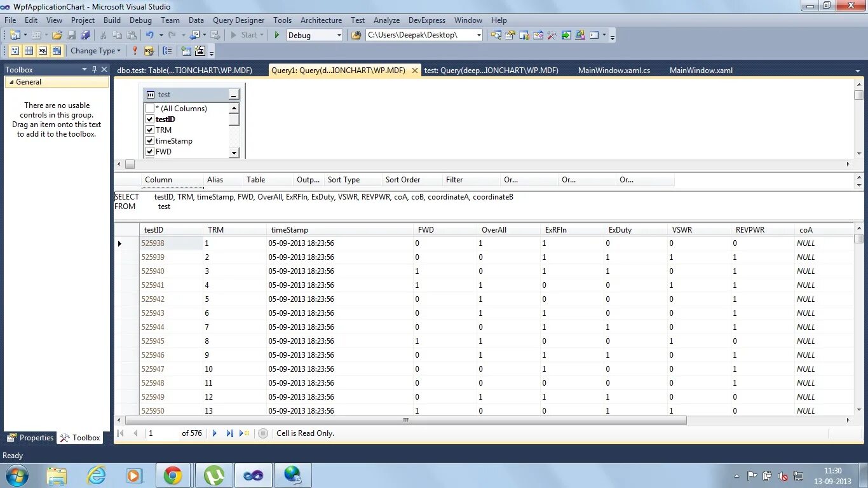Click horizontal scrollbar of results grid
Image resolution: width=868 pixels, height=488 pixels.
click(406, 420)
